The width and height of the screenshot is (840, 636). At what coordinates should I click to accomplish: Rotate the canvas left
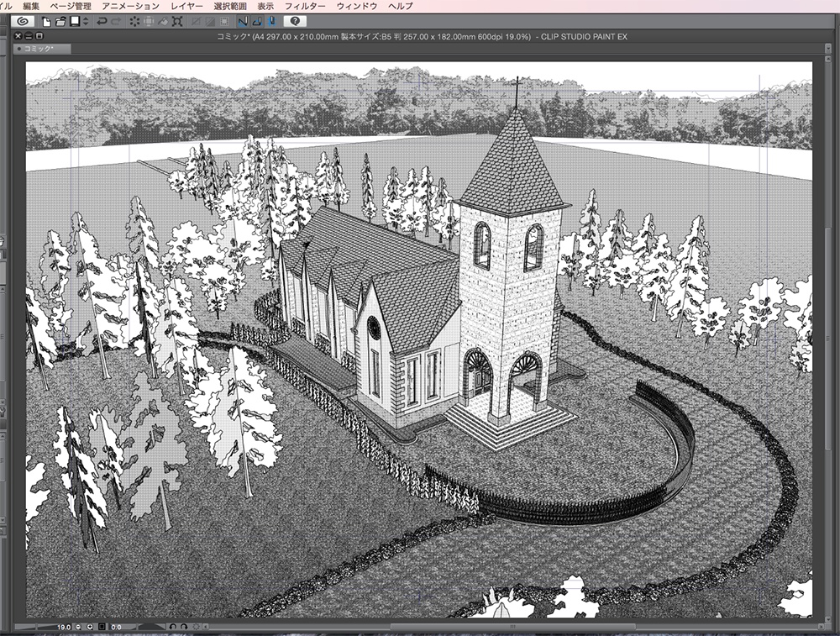click(x=172, y=627)
